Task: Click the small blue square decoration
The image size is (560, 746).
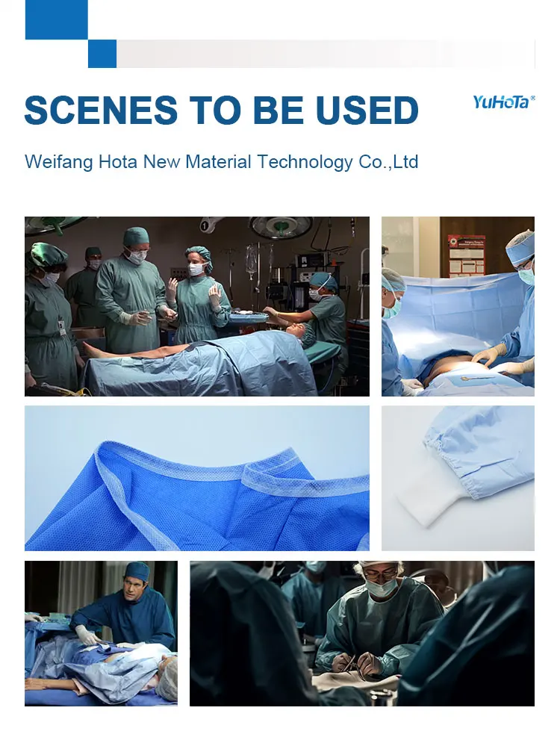Action: point(102,53)
